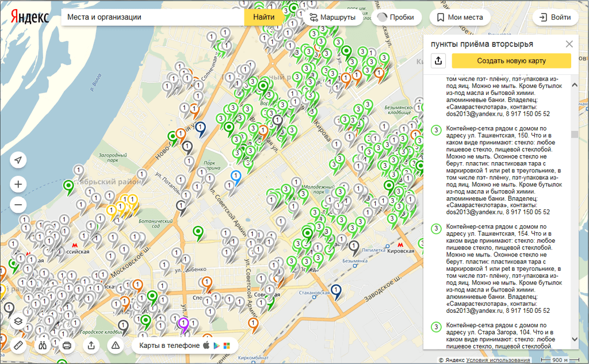Image resolution: width=589 pixels, height=364 pixels.
Task: Toggle the Пробки traffic layer
Action: (396, 17)
